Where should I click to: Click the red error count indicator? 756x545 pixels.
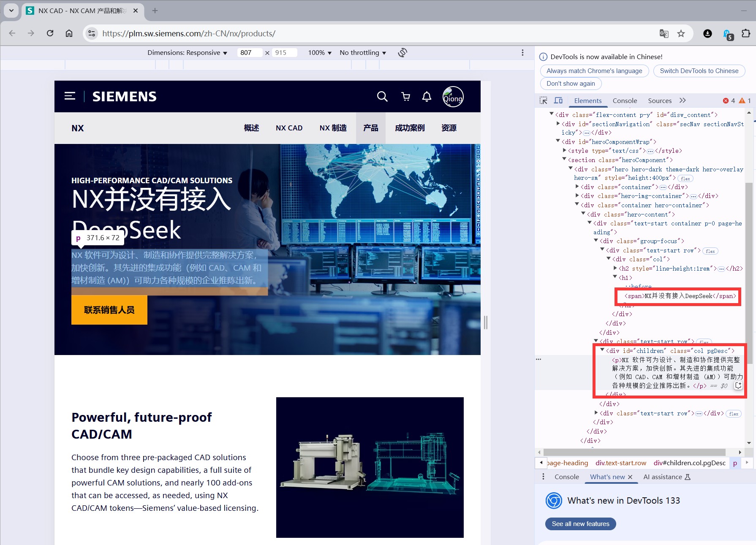click(729, 100)
